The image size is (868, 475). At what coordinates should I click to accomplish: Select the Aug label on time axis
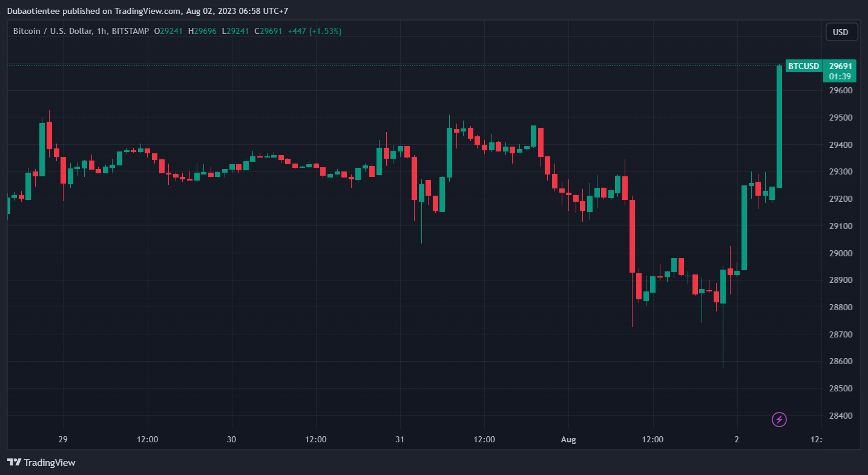point(569,439)
